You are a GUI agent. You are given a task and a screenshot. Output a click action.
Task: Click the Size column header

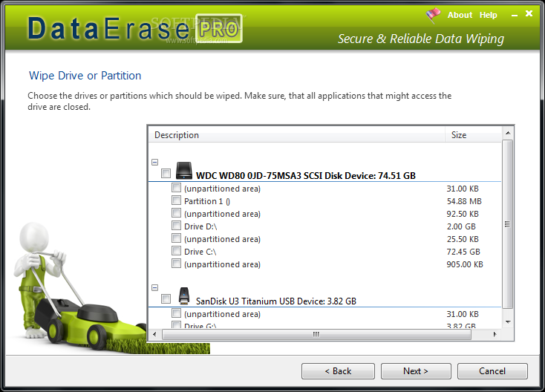[474, 135]
